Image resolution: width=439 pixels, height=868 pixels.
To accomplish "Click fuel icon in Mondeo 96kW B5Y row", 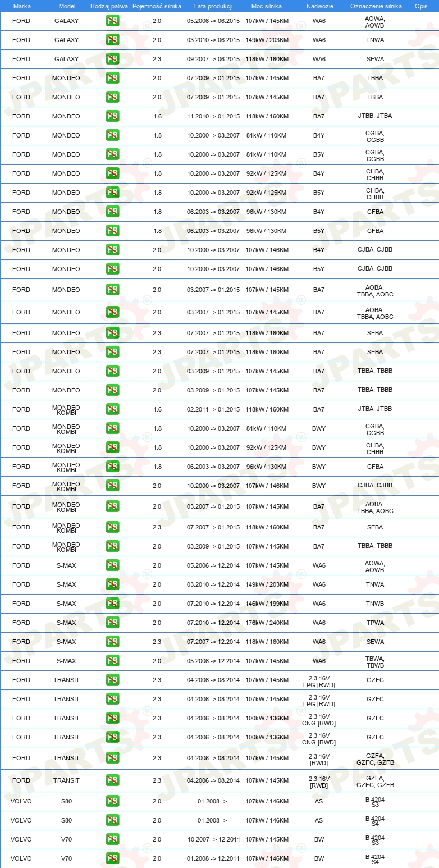I will click(x=113, y=231).
